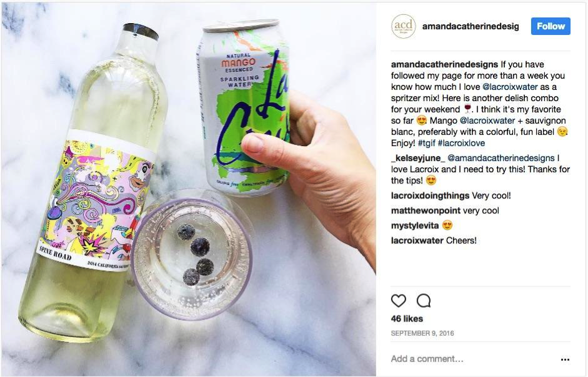Screen dimensions: 588x377
Task: Open the first @lacroixwater mention in the caption
Action: pos(510,87)
